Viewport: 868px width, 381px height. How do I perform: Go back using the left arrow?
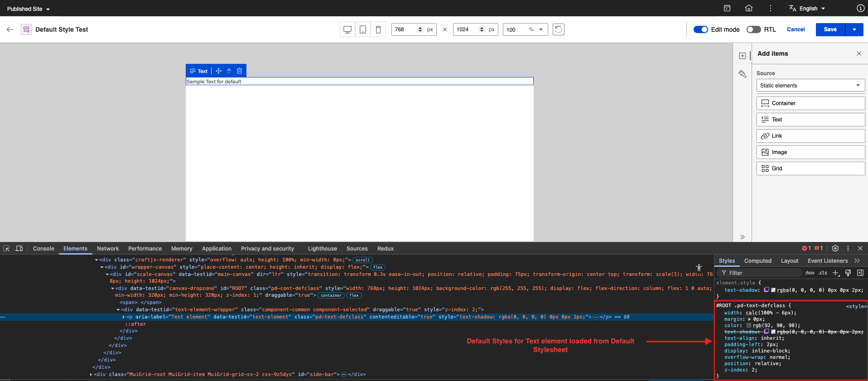[x=10, y=29]
